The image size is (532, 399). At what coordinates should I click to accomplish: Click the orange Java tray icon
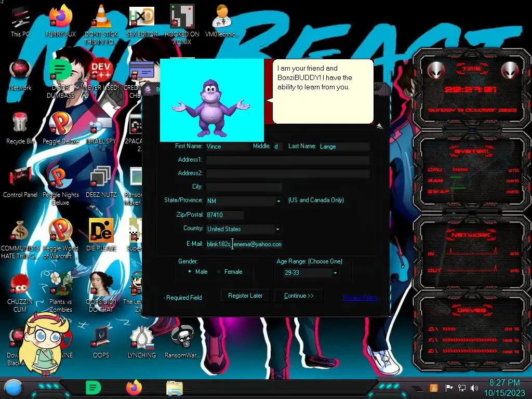coord(434,388)
